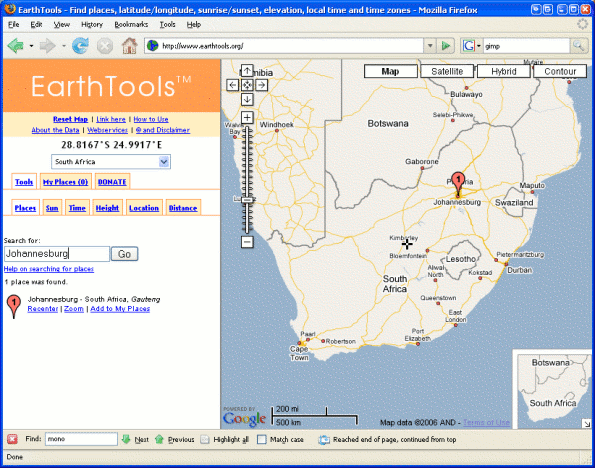Open the Forward button history dropdown arrow
The height and width of the screenshot is (468, 595).
coord(64,46)
